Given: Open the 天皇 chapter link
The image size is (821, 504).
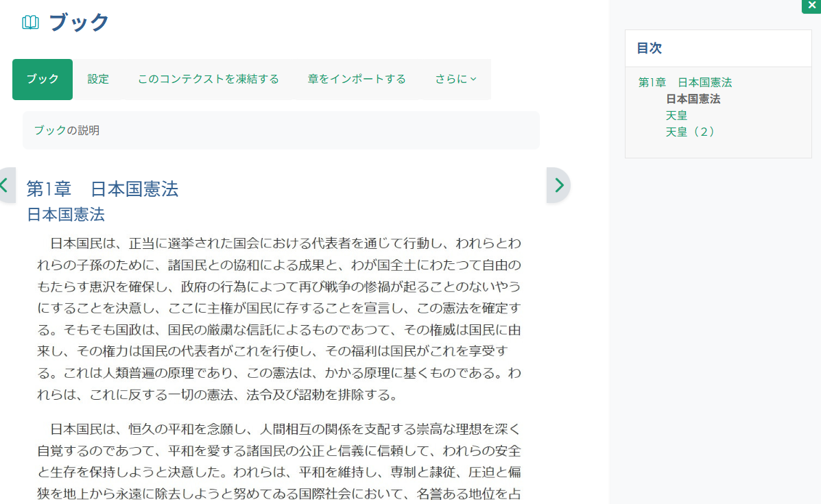Looking at the screenshot, I should coord(677,115).
